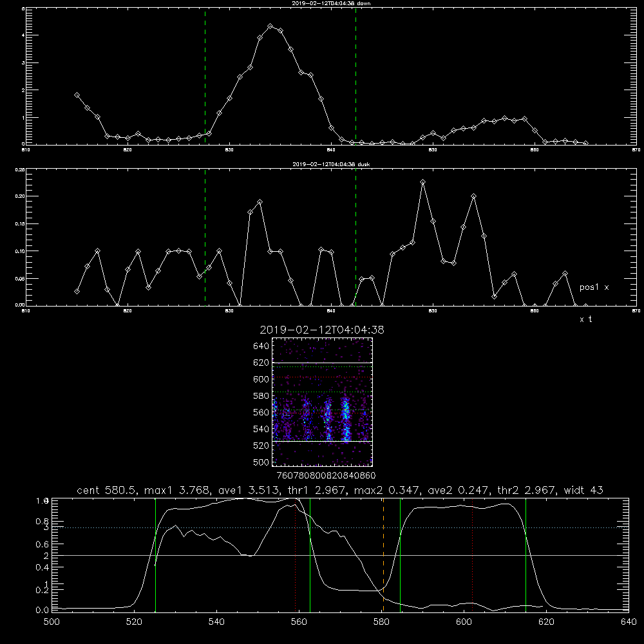Click the timestamp title above the spectrogram image
The width and height of the screenshot is (644, 644).
point(322,330)
